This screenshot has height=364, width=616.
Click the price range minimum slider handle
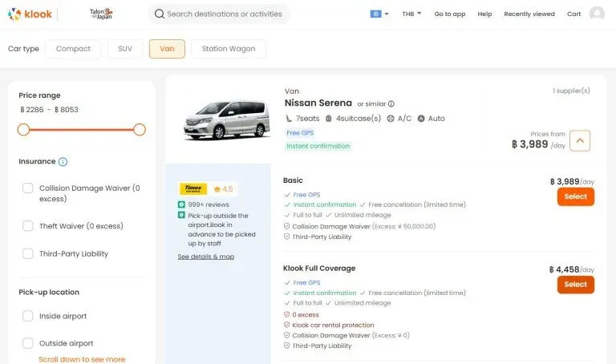tap(23, 130)
